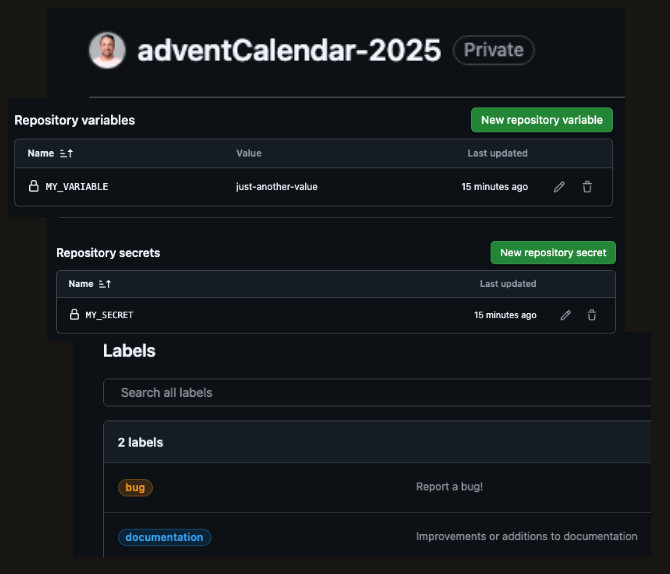
Task: Click the lock icon beside MY_SECRET
Action: click(74, 315)
